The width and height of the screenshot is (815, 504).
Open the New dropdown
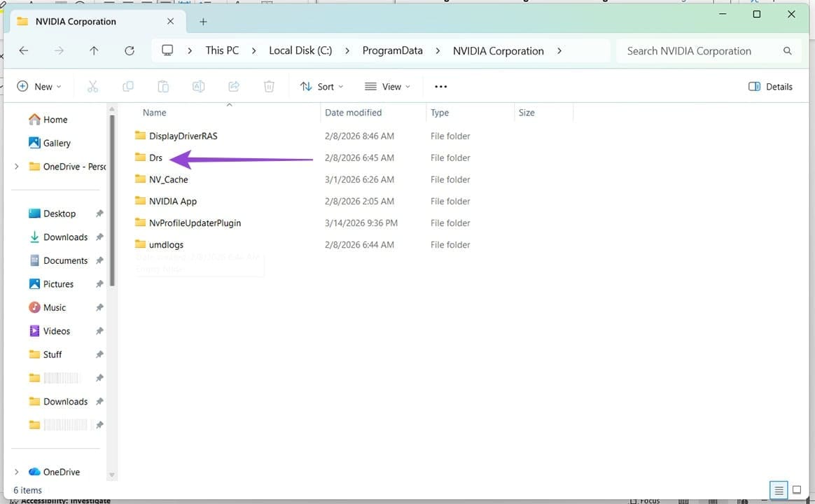coord(40,86)
